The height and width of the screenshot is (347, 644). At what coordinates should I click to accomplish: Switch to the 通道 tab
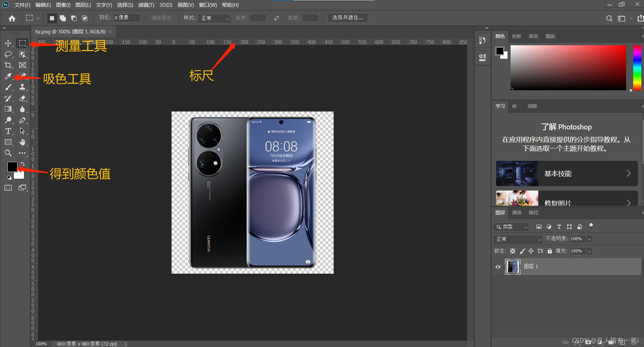click(517, 213)
